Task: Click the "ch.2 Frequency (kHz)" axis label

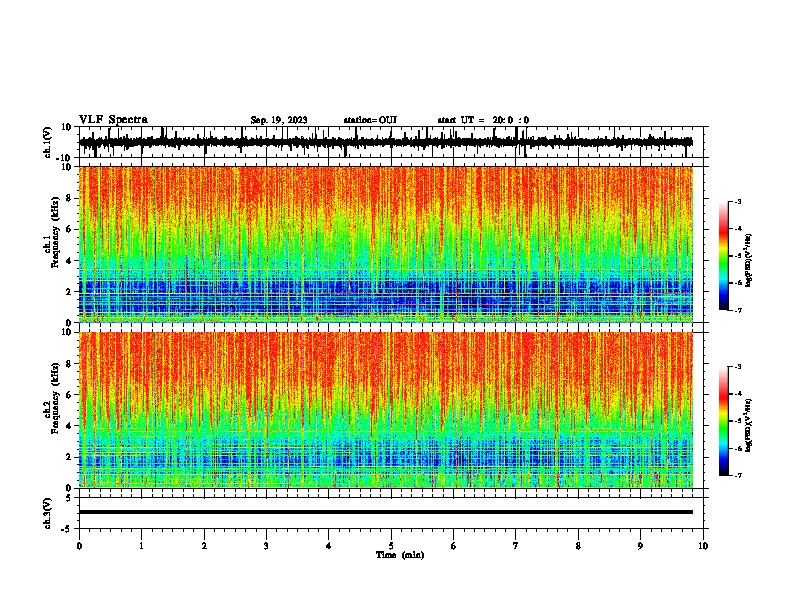Action: tap(52, 398)
